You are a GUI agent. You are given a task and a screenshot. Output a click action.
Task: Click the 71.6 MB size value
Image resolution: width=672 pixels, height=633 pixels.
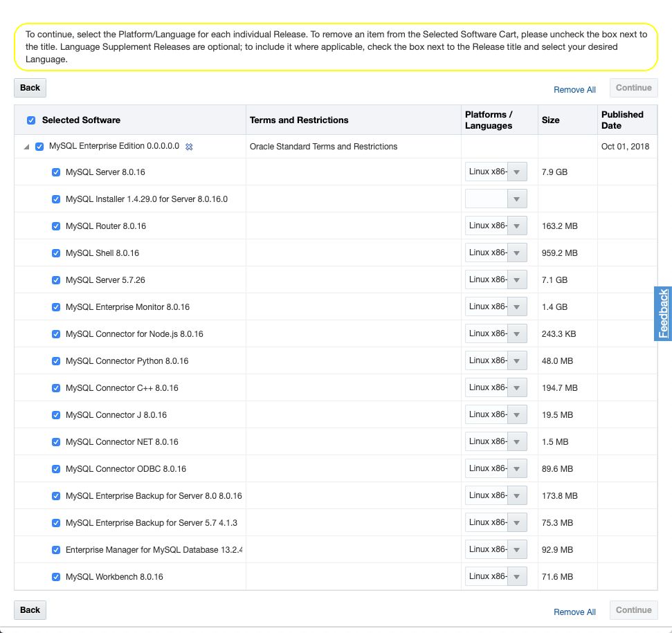click(x=557, y=577)
